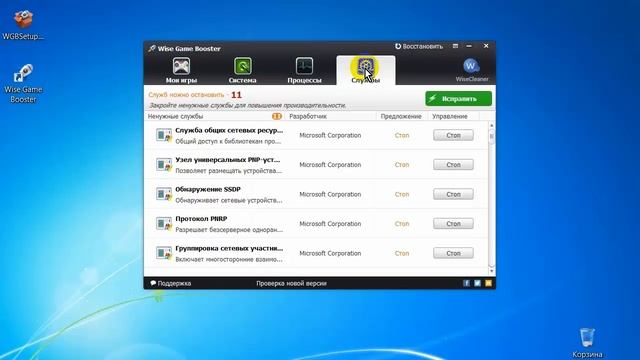Screen dimensions: 640x360
Task: Open the Процессы tab
Action: (x=304, y=70)
